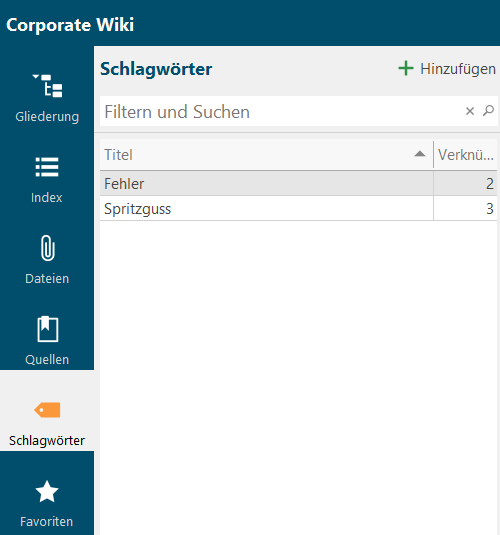Click the Hinzufügen button

(447, 69)
